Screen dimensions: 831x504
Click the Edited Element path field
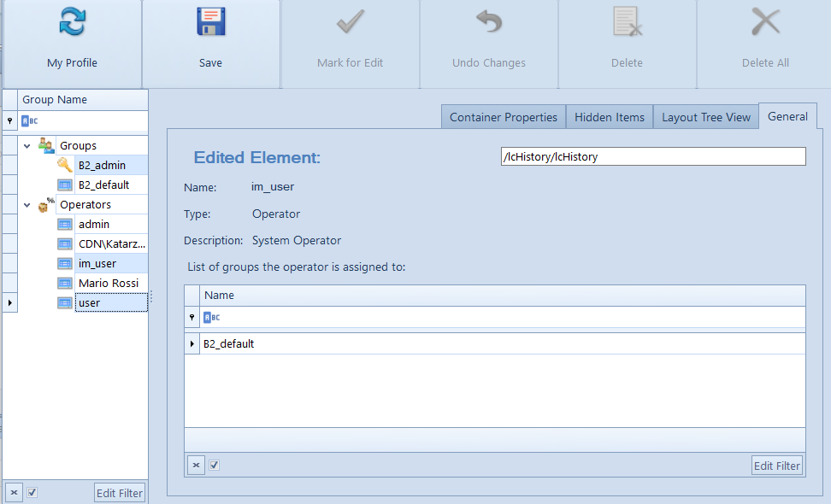point(653,156)
